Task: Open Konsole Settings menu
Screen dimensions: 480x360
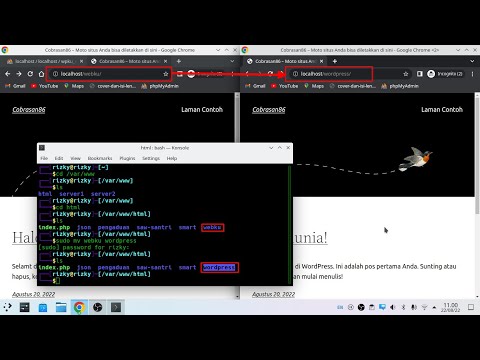Action: coord(151,158)
